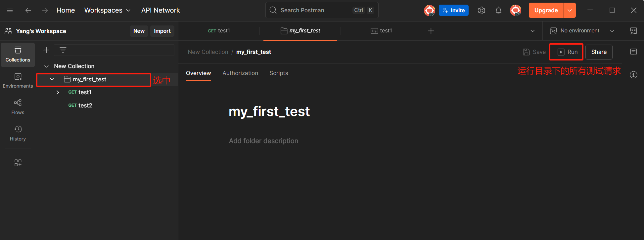Open API Network
The width and height of the screenshot is (644, 240).
(161, 10)
